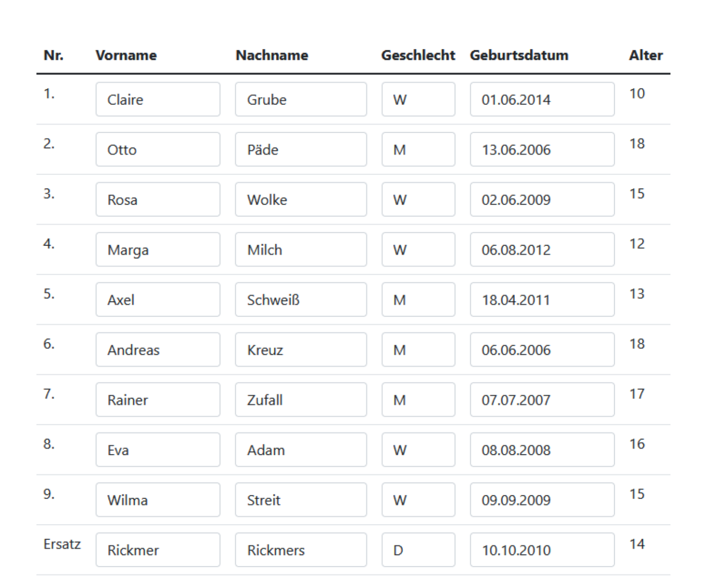
Task: Select the first name field containing Wilma
Action: tap(158, 500)
